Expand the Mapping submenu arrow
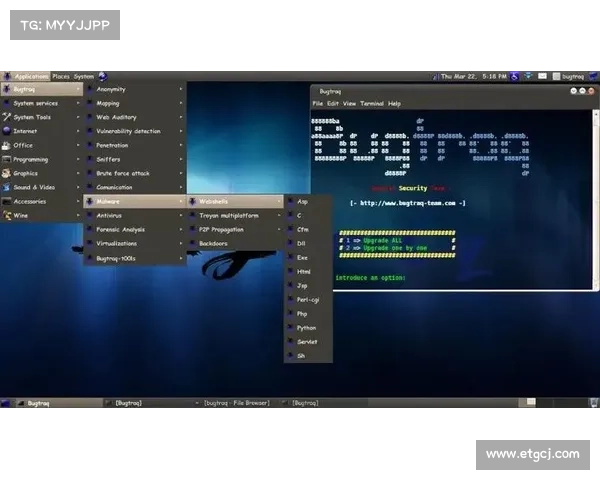Screen dimensions: 600x480 [181, 103]
